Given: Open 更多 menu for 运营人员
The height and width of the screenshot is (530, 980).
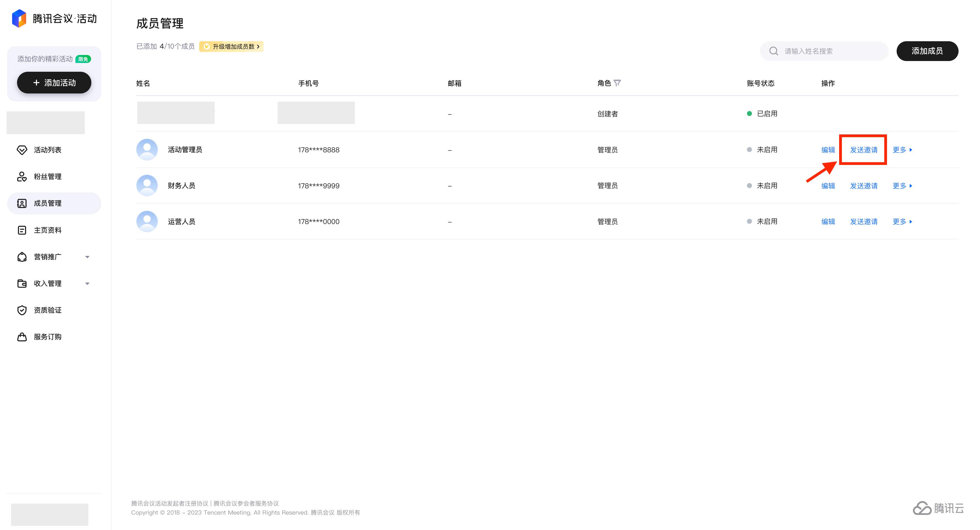Looking at the screenshot, I should [902, 221].
